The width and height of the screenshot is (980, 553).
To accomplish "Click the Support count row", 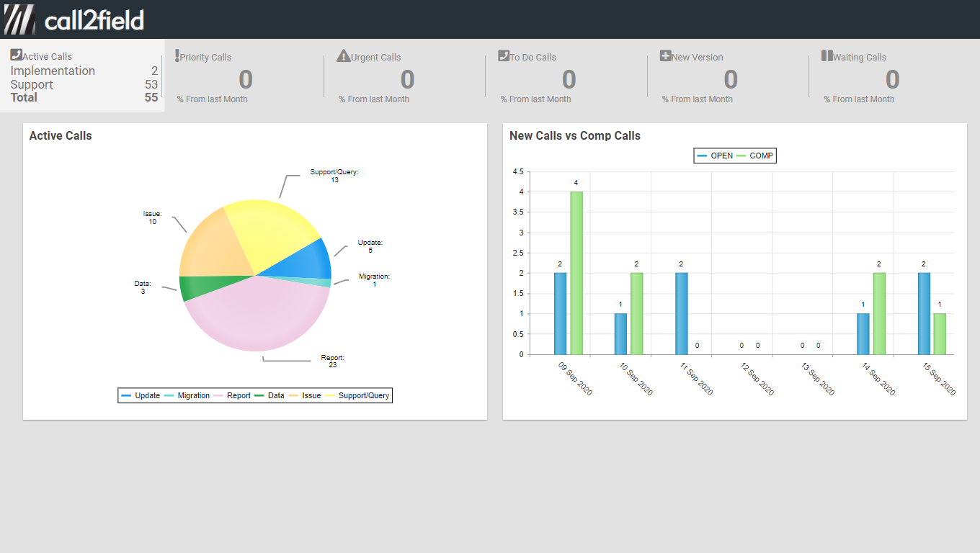I will point(84,84).
